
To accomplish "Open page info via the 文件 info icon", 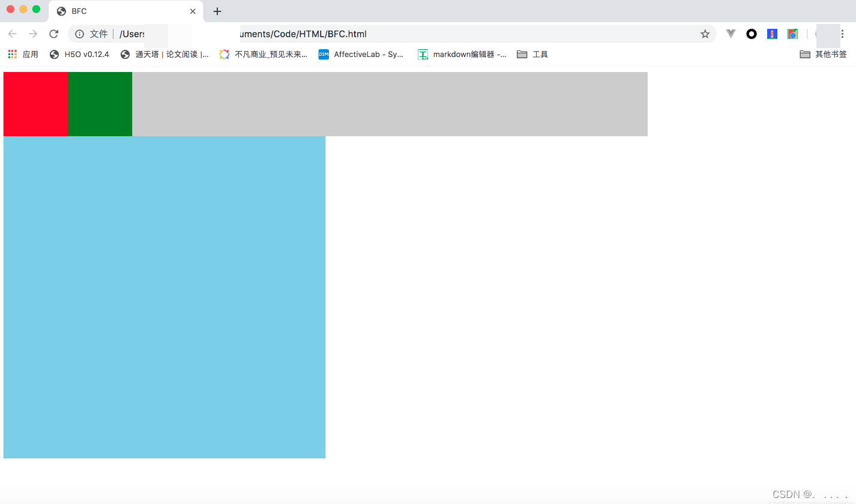I will (x=80, y=34).
